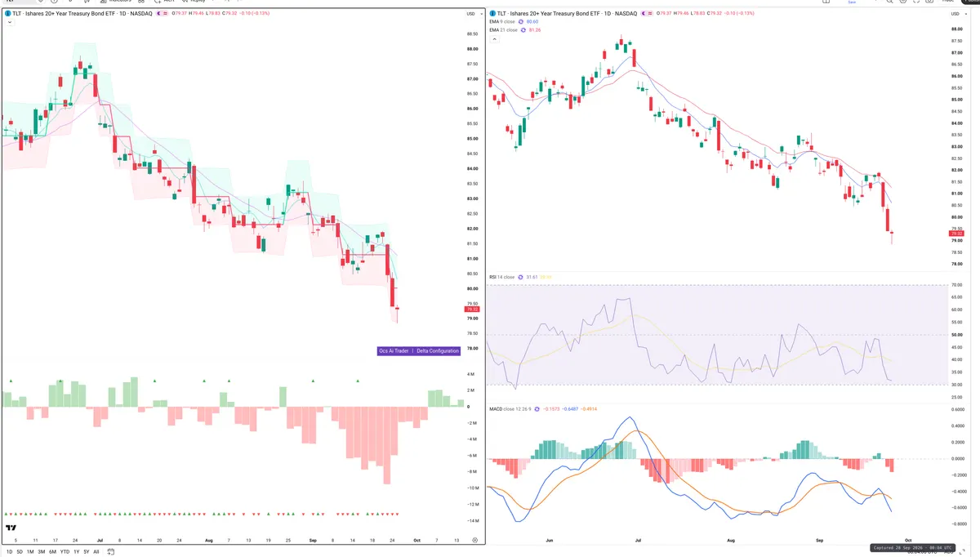Click the market status moon icon on left chart
The width and height of the screenshot is (980, 557).
(x=158, y=13)
